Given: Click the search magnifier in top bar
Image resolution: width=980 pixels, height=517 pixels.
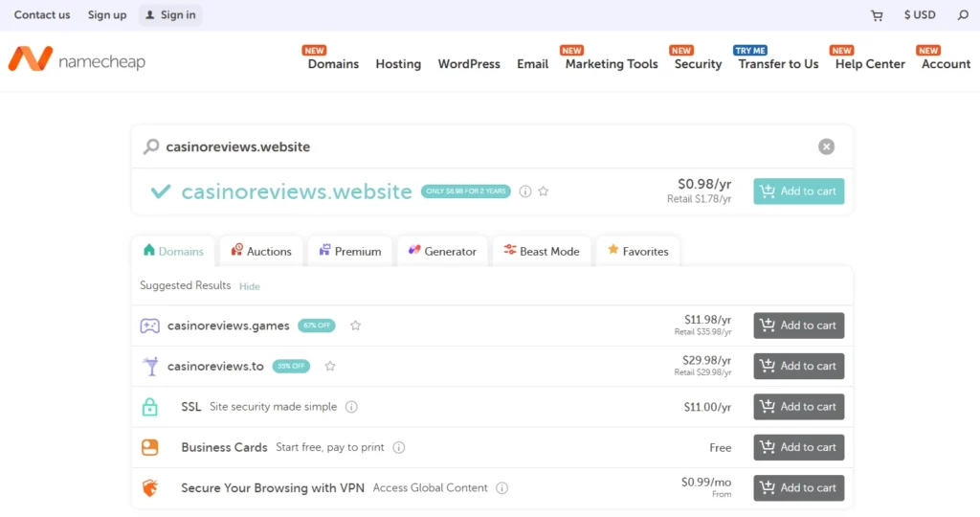Looking at the screenshot, I should click(x=963, y=15).
